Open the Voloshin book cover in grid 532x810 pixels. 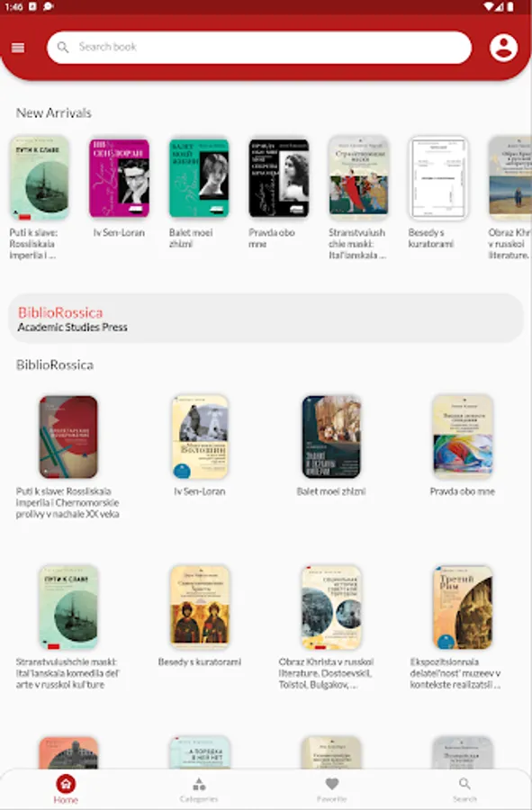(x=200, y=436)
